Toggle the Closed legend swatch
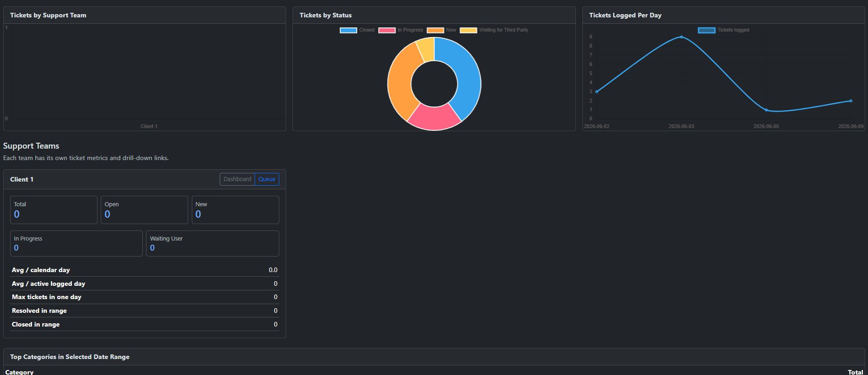868x375 pixels. click(348, 30)
